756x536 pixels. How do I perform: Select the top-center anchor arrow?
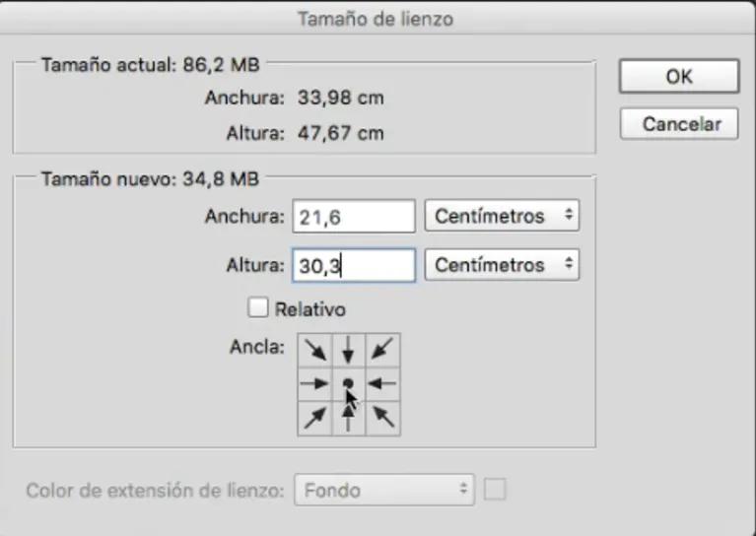pyautogui.click(x=349, y=351)
